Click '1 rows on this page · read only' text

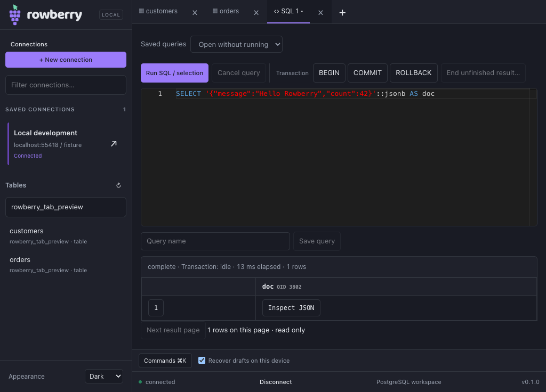click(256, 330)
